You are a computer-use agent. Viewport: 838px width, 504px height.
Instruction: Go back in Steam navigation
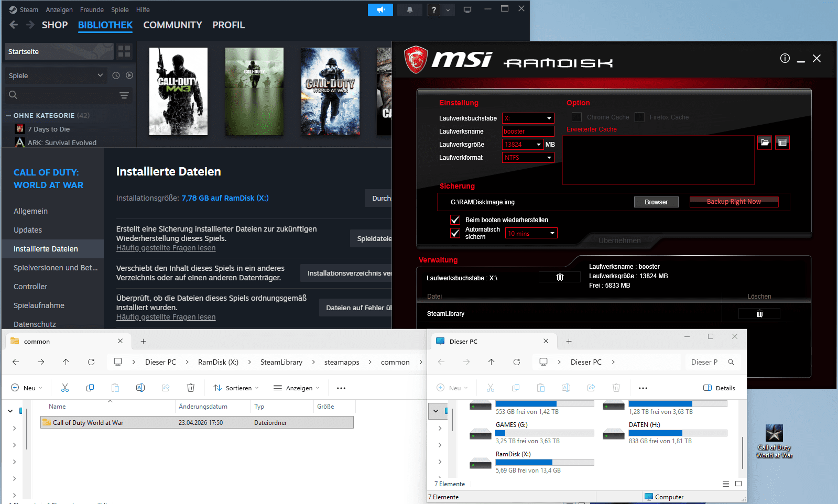[14, 25]
